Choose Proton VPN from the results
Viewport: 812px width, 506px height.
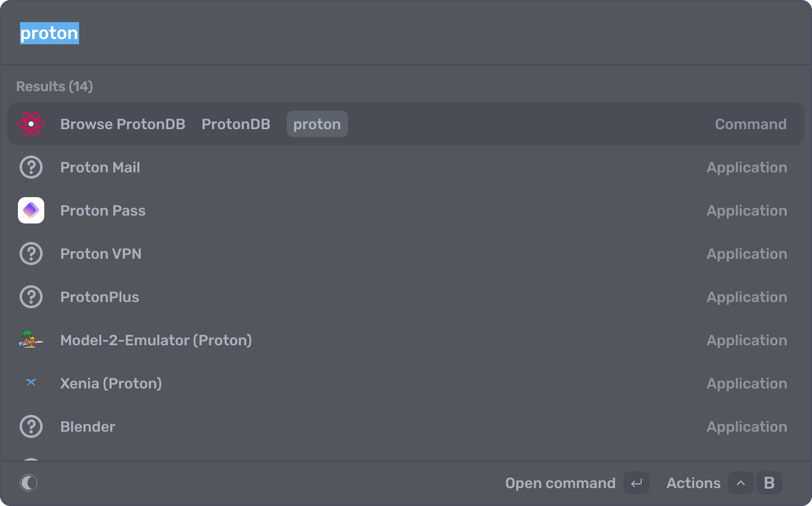point(101,254)
